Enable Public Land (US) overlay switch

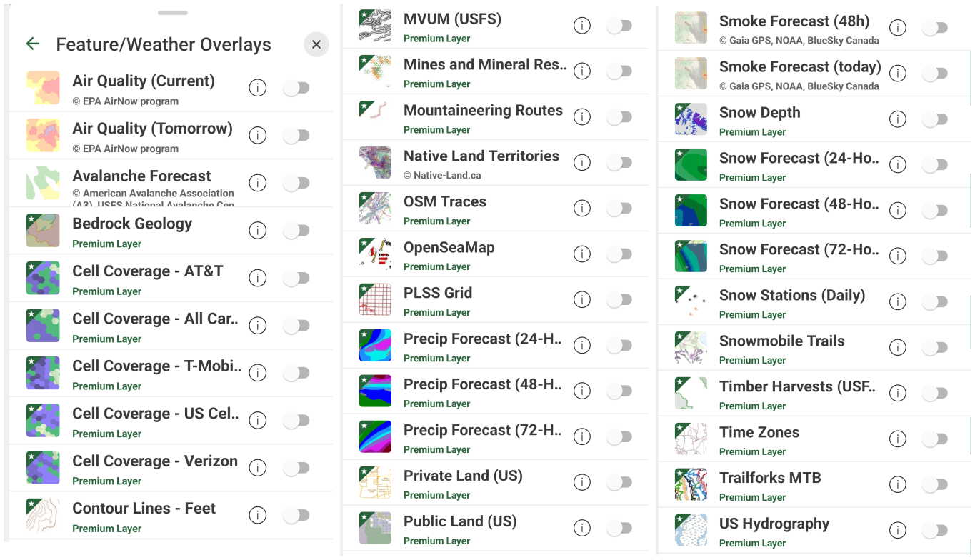click(619, 529)
